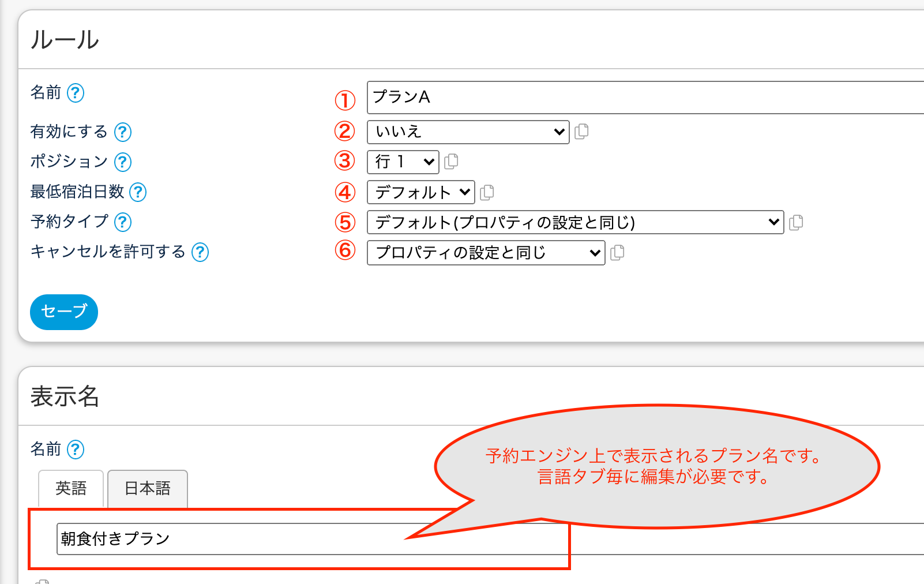Click the help icon next to 名前 in ルール
The image size is (924, 584).
(76, 93)
